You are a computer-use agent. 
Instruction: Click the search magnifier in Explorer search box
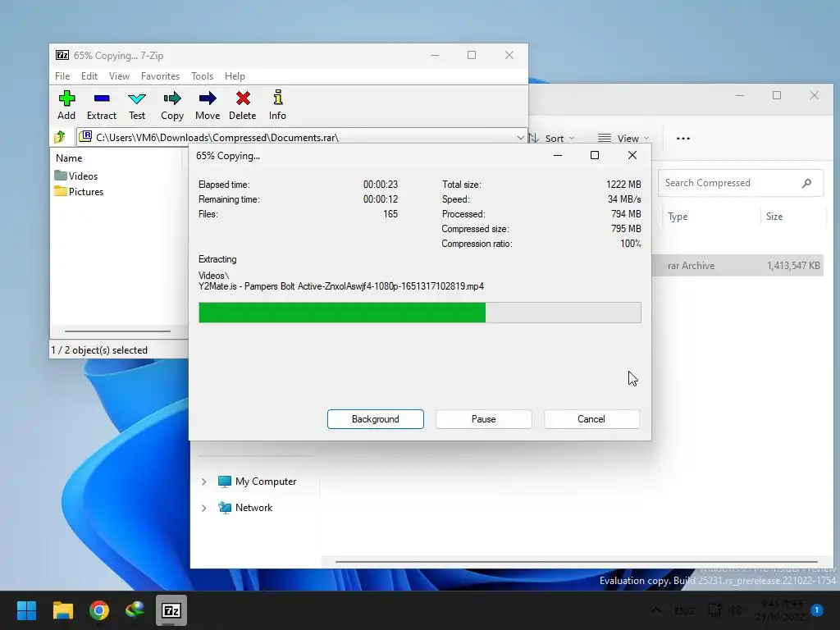pyautogui.click(x=806, y=183)
